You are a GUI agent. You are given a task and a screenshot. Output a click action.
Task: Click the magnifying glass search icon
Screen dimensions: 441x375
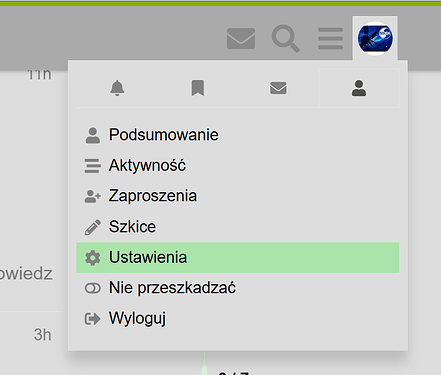tap(286, 38)
